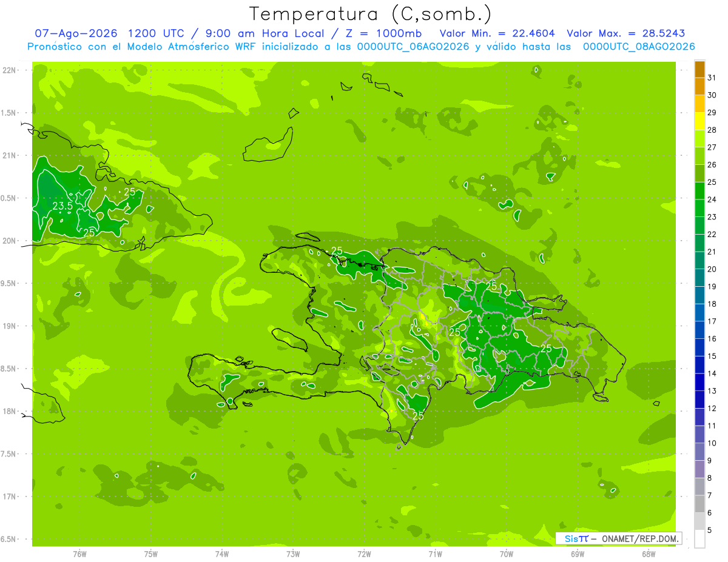Viewport: 728px width, 562px height.
Task: Click the "9.5N" latitude axis label
Action: (8, 283)
